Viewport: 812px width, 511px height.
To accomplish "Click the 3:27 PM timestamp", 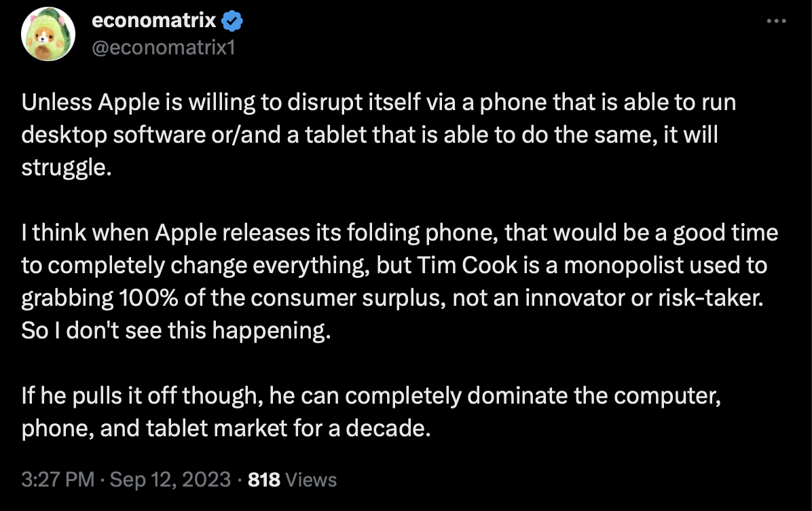I will [58, 479].
